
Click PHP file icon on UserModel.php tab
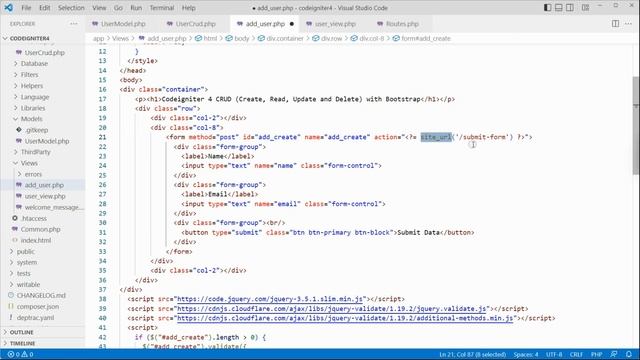[95, 24]
